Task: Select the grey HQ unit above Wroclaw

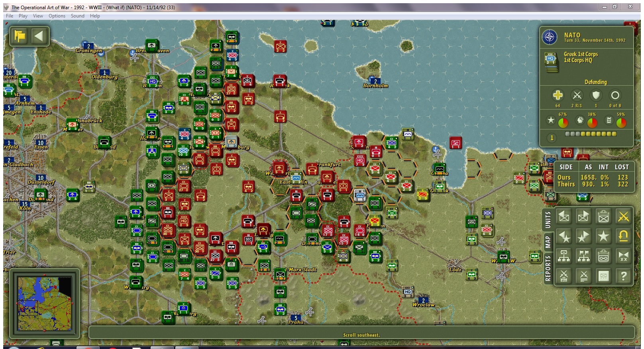Action: (408, 292)
